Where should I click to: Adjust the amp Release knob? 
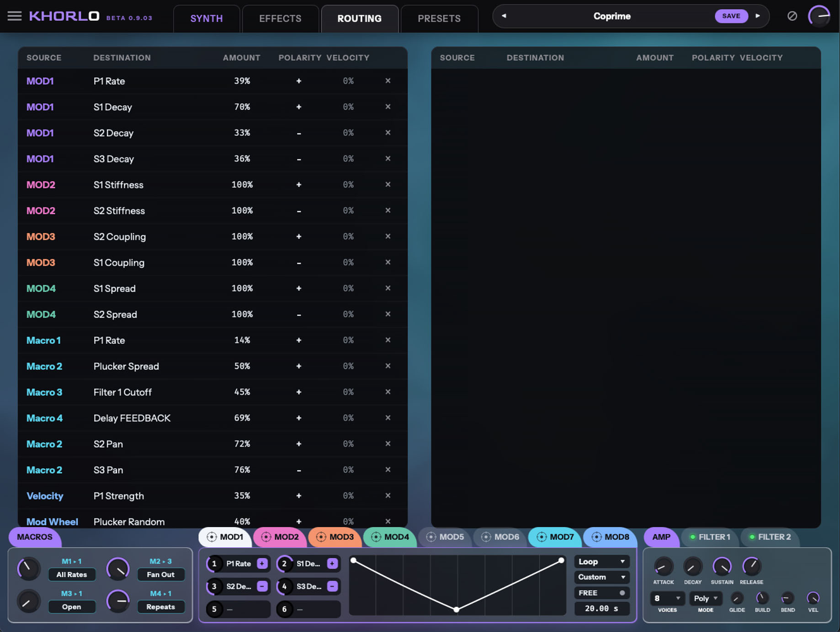[x=752, y=566]
